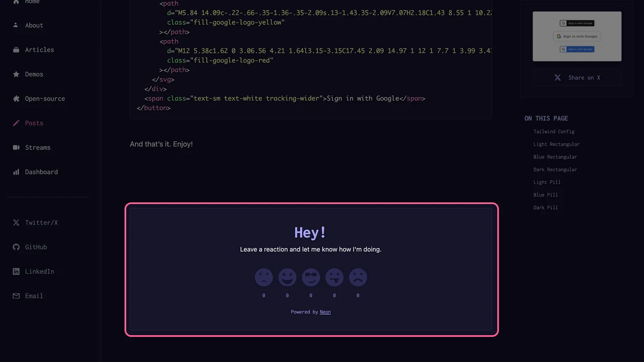Go to the Dark Pill section

point(545,208)
